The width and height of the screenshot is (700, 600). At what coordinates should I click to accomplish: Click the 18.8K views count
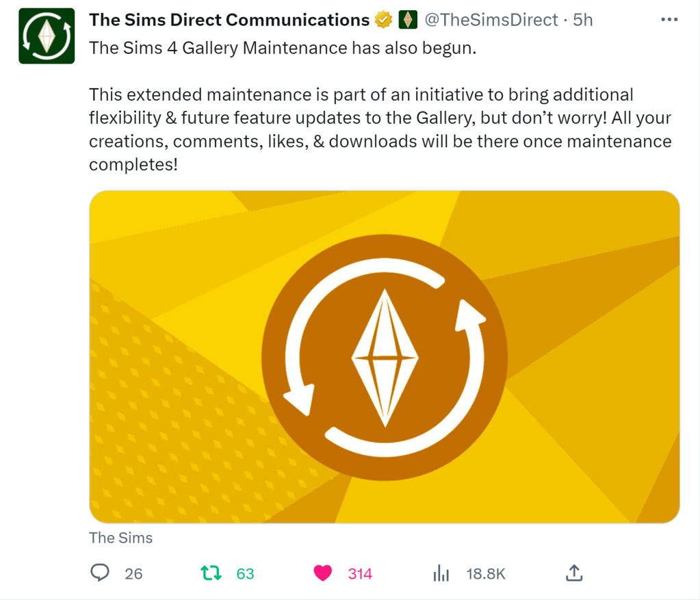coord(486,573)
